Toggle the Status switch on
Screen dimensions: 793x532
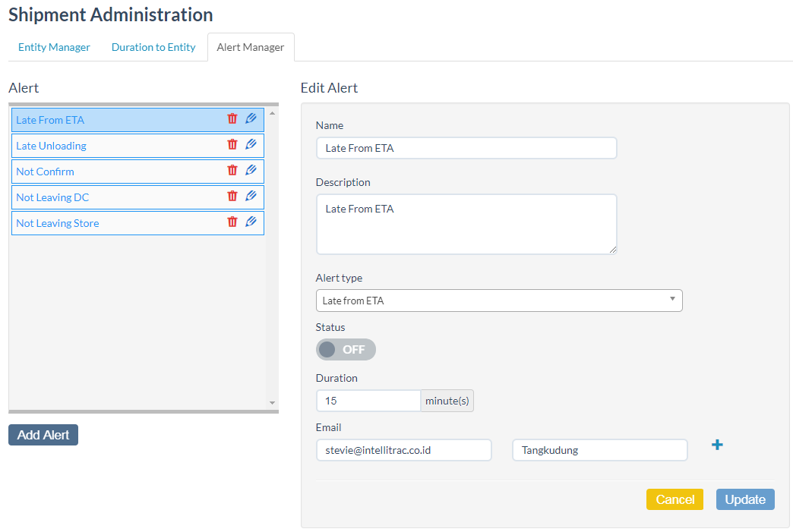346,350
